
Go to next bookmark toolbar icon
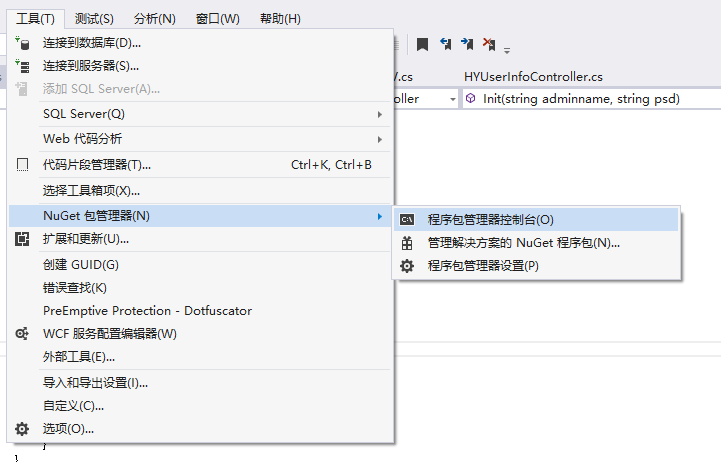click(x=467, y=44)
